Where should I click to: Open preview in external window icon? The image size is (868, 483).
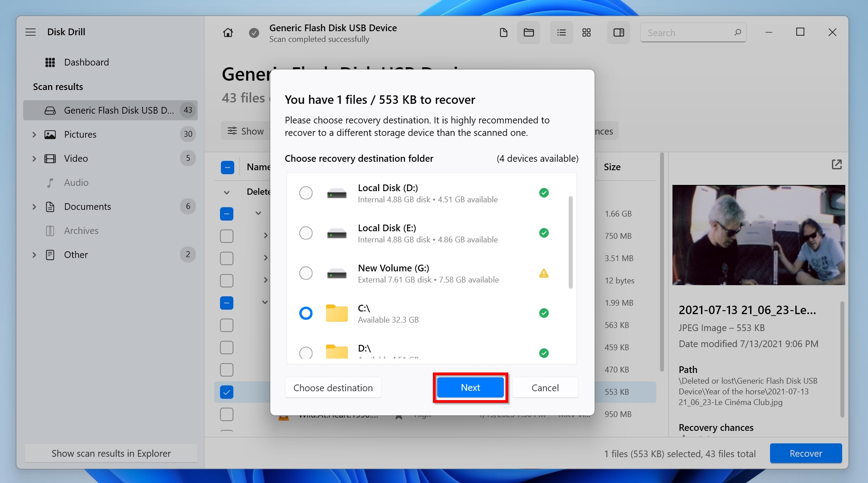[837, 164]
